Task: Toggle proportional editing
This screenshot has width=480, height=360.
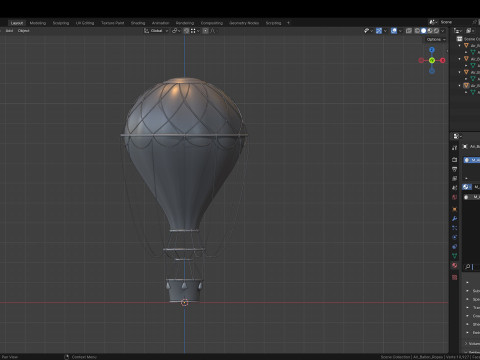Action: tap(205, 31)
